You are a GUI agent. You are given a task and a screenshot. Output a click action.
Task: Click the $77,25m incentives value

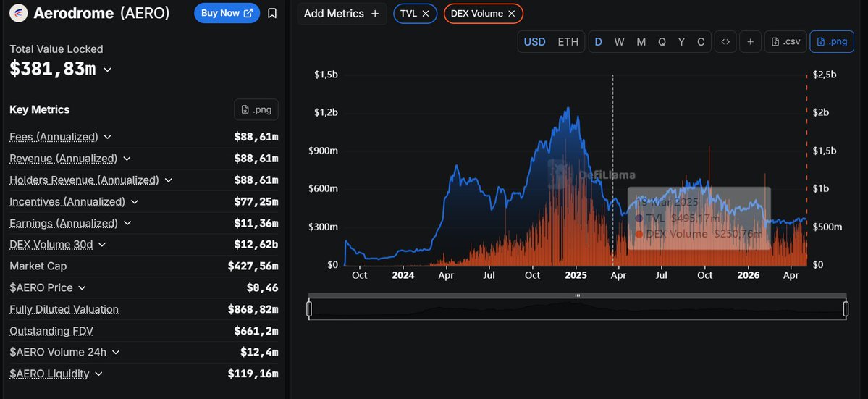(x=256, y=201)
